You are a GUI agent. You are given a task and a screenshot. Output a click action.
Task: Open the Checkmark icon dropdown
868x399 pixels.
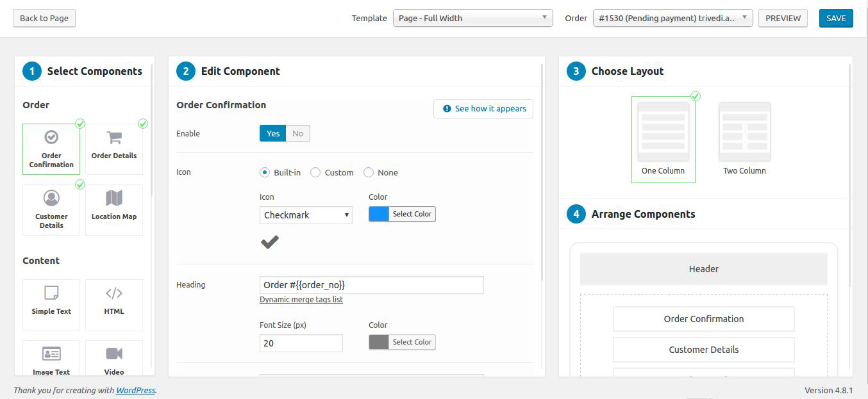tap(306, 215)
